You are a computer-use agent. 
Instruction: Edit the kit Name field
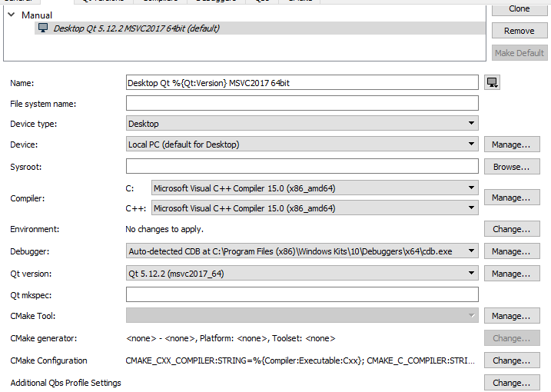click(x=302, y=82)
